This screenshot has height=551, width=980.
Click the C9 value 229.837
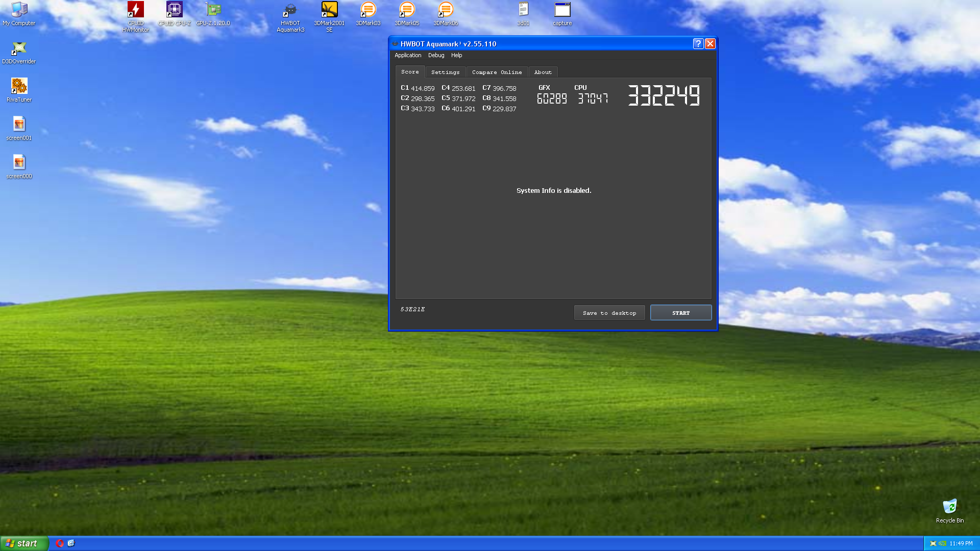point(504,109)
